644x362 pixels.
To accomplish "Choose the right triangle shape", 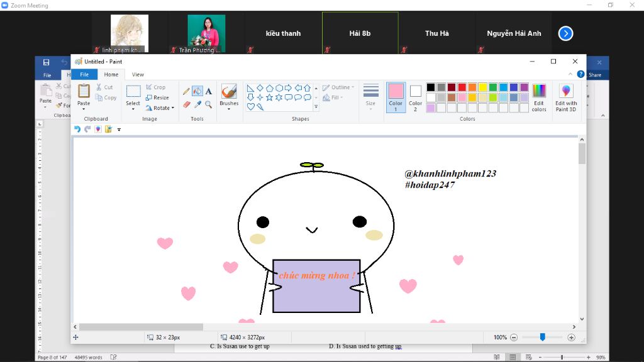I will [250, 88].
